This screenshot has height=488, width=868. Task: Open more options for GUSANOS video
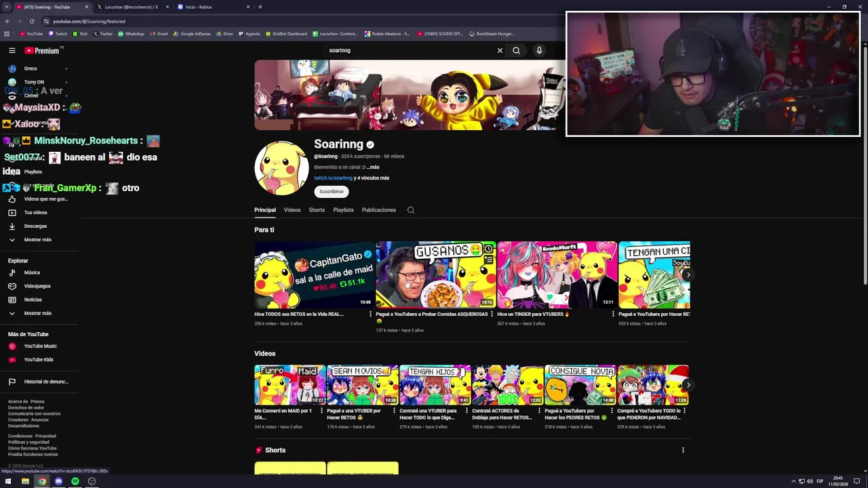(492, 314)
